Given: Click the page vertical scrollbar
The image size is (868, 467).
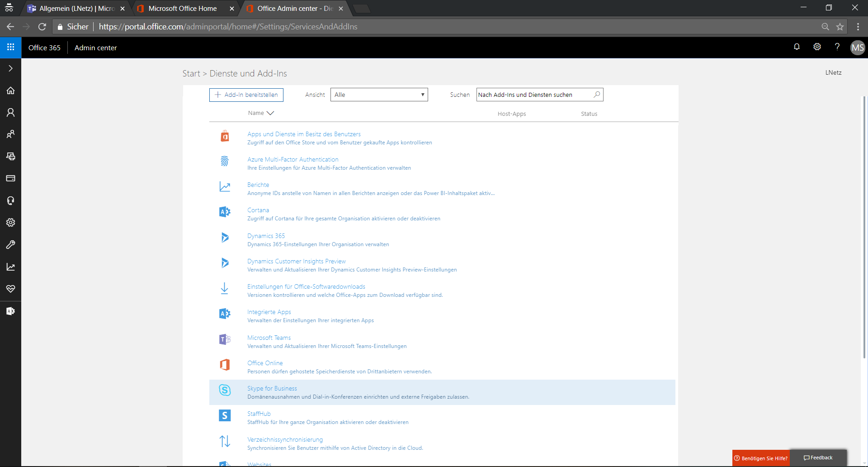Looking at the screenshot, I should (864, 226).
